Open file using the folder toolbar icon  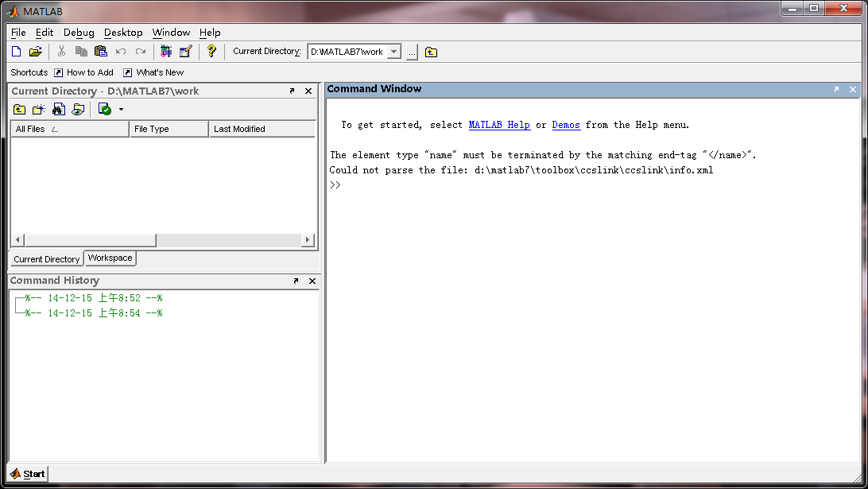(x=36, y=52)
